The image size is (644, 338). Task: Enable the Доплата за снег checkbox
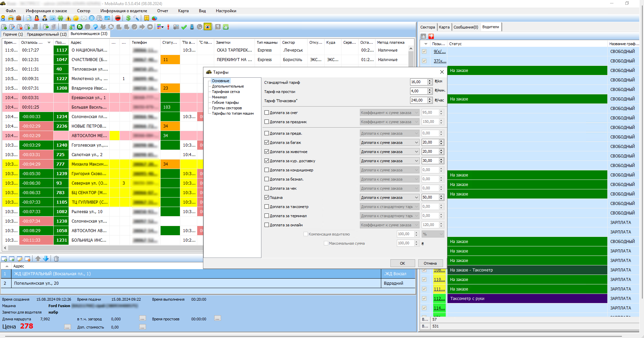[x=267, y=113]
